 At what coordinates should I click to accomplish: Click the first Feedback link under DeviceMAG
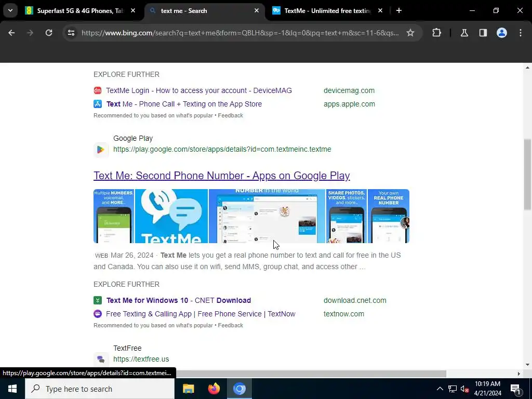(x=230, y=115)
